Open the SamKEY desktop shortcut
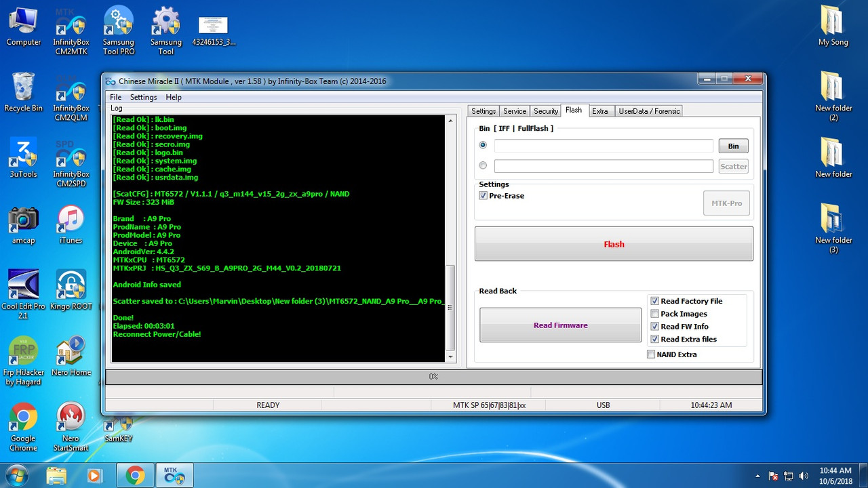This screenshot has width=868, height=488. (x=119, y=430)
